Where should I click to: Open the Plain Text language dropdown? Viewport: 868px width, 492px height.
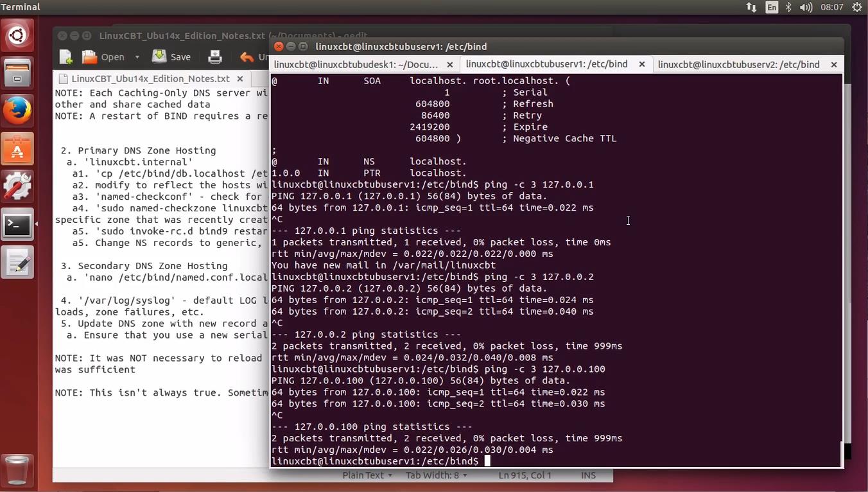[x=368, y=475]
